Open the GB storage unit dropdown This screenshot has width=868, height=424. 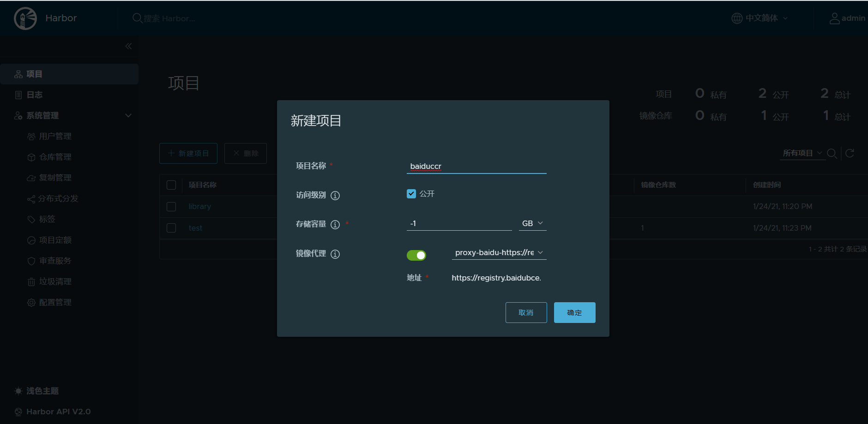click(533, 223)
